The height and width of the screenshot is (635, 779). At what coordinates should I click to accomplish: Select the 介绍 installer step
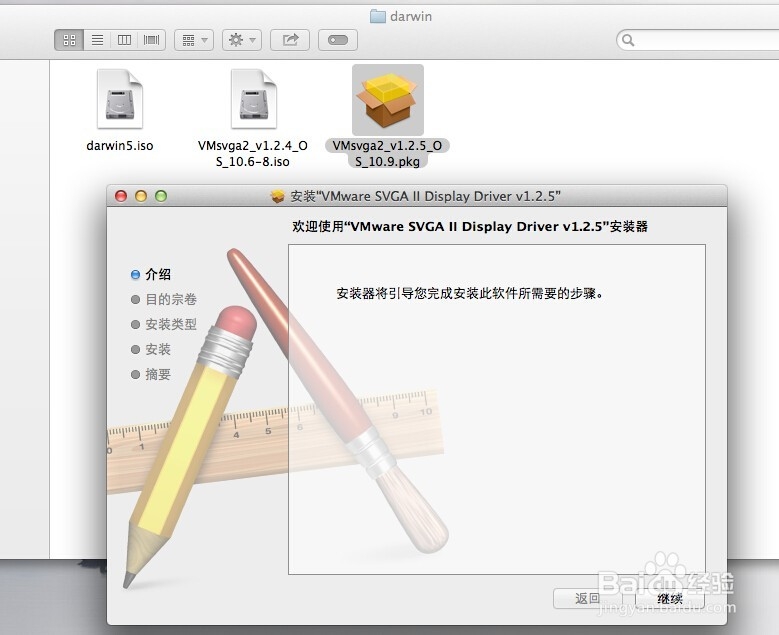click(151, 274)
